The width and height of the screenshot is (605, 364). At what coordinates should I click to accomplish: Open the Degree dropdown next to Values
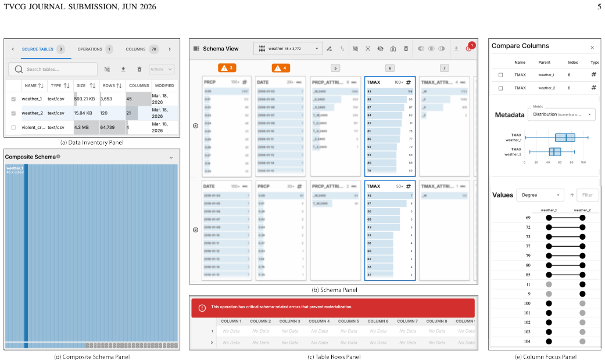click(540, 195)
